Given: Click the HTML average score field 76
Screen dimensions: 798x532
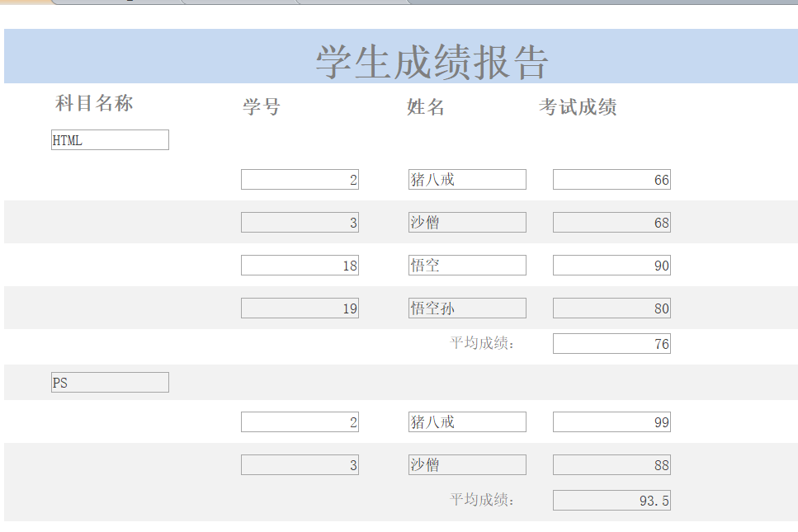Looking at the screenshot, I should tap(611, 344).
